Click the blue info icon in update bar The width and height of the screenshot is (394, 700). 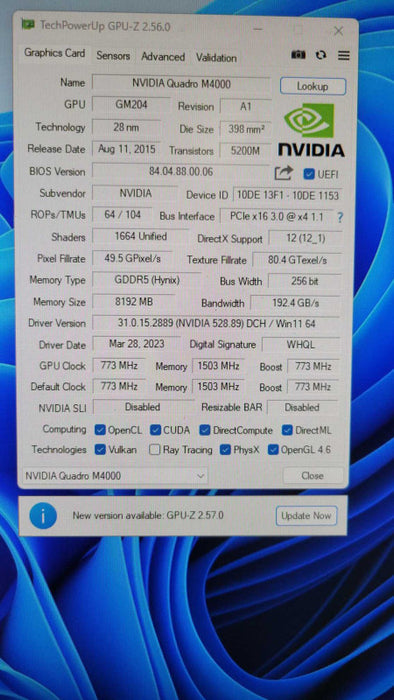(43, 516)
